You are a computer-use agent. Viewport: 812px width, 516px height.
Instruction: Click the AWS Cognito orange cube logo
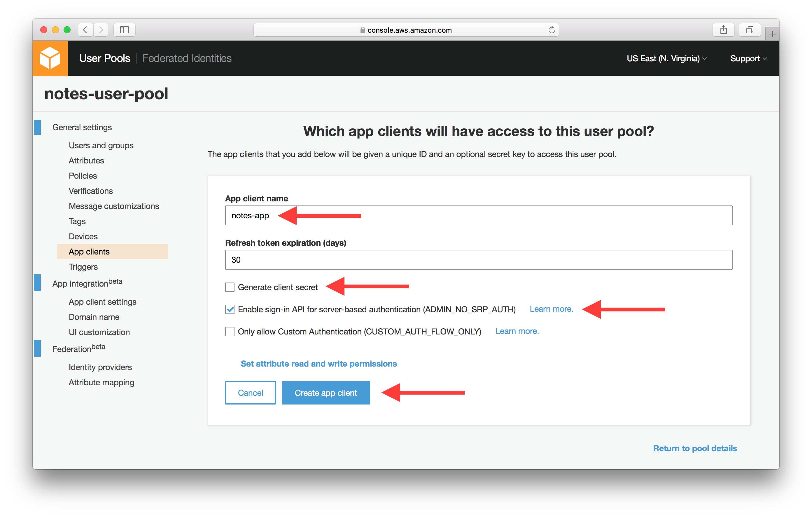(x=50, y=58)
